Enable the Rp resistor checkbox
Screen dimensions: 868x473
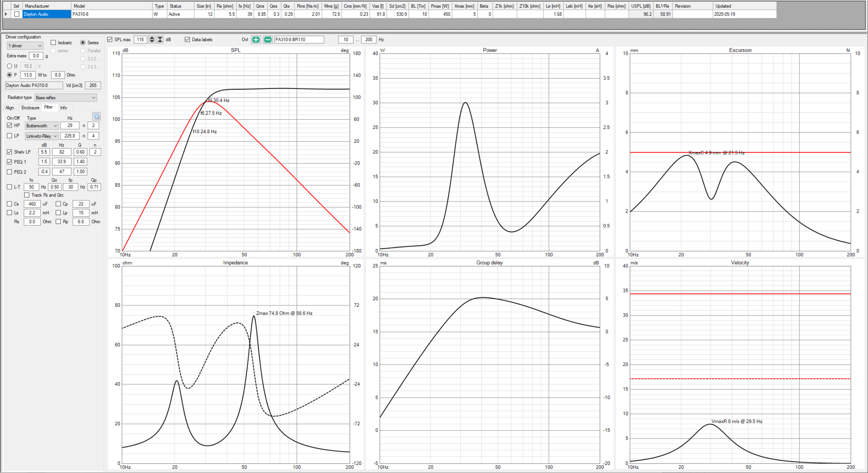click(58, 221)
